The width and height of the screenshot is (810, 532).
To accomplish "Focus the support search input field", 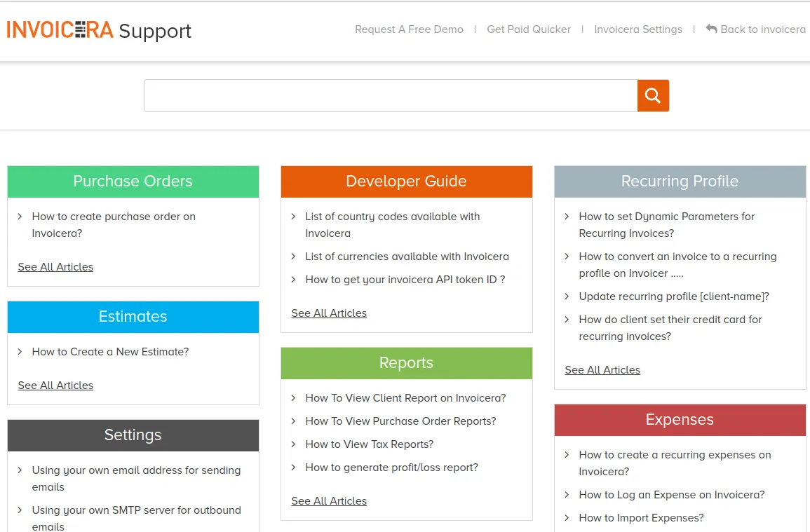I will (x=391, y=95).
